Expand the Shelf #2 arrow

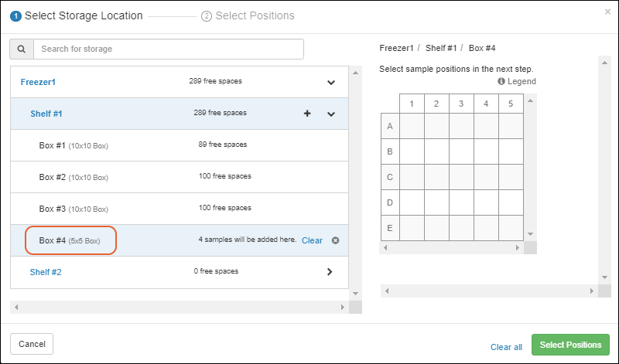pos(330,272)
